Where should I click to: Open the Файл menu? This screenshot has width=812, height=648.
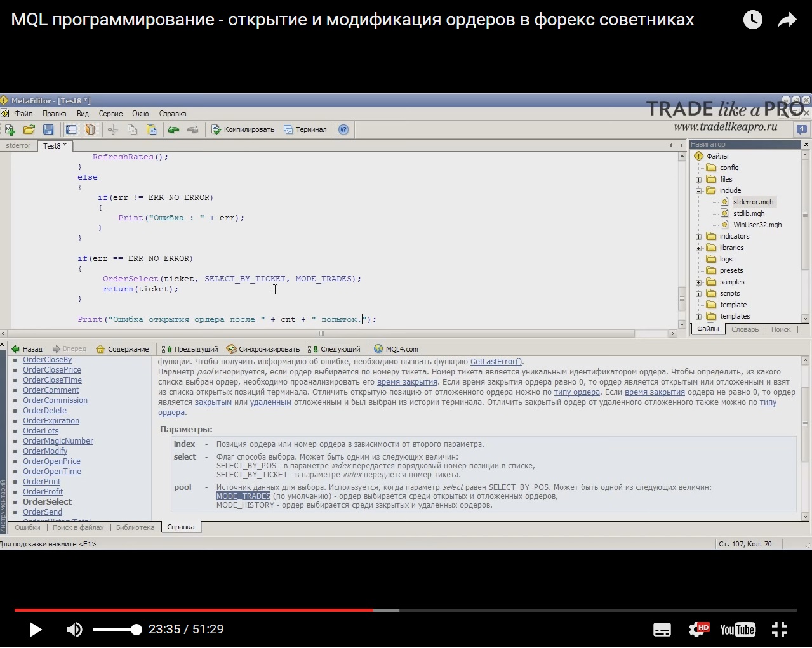click(23, 114)
